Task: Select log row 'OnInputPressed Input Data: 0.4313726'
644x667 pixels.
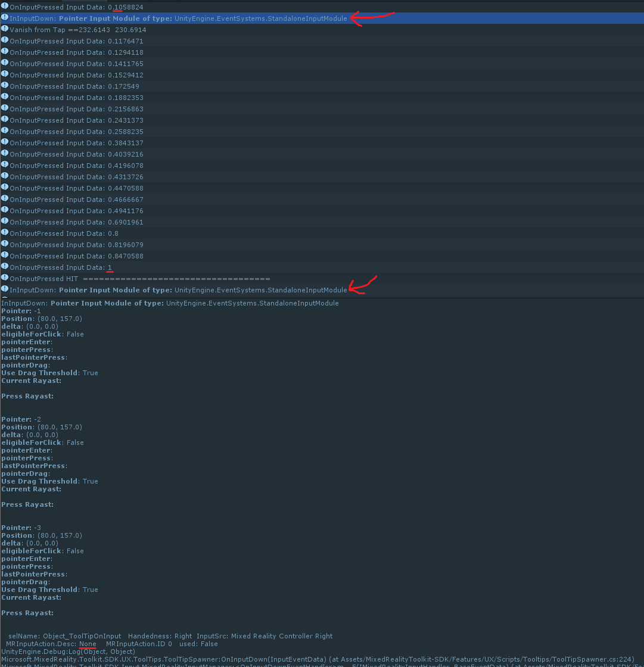Action: coord(322,176)
